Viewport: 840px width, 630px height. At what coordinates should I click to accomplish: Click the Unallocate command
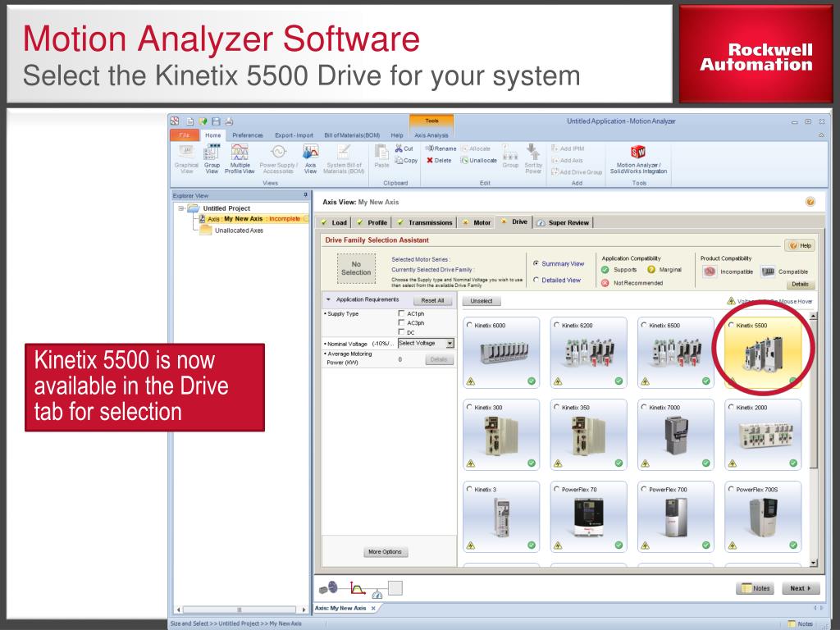pos(478,160)
